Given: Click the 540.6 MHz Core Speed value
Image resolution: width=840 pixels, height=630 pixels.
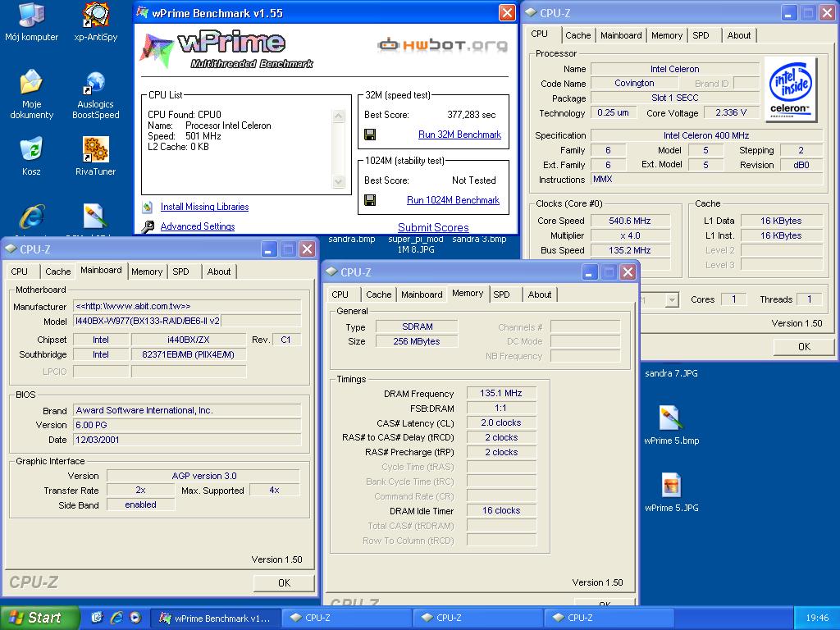Looking at the screenshot, I should [630, 221].
